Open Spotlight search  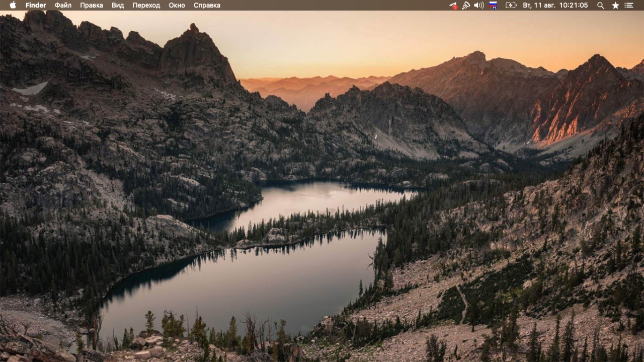point(600,5)
